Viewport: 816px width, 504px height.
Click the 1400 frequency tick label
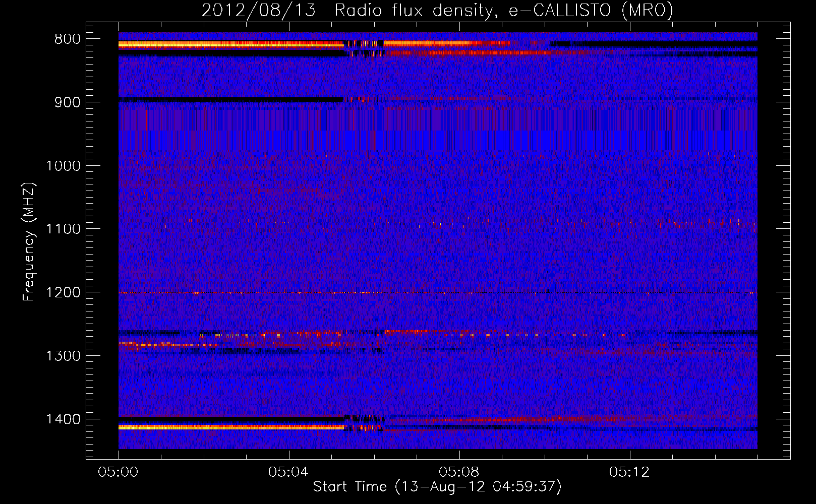pyautogui.click(x=63, y=419)
